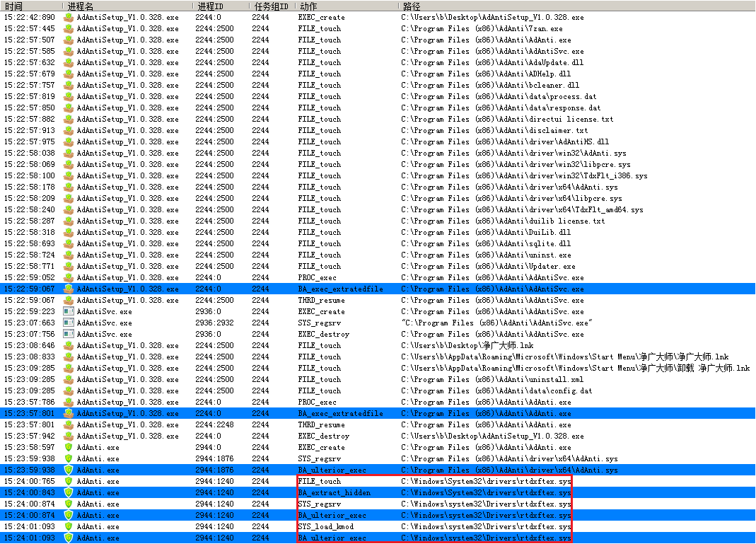
Task: Click the installer icon in the 15:22:59:052 row
Action: pyautogui.click(x=69, y=277)
